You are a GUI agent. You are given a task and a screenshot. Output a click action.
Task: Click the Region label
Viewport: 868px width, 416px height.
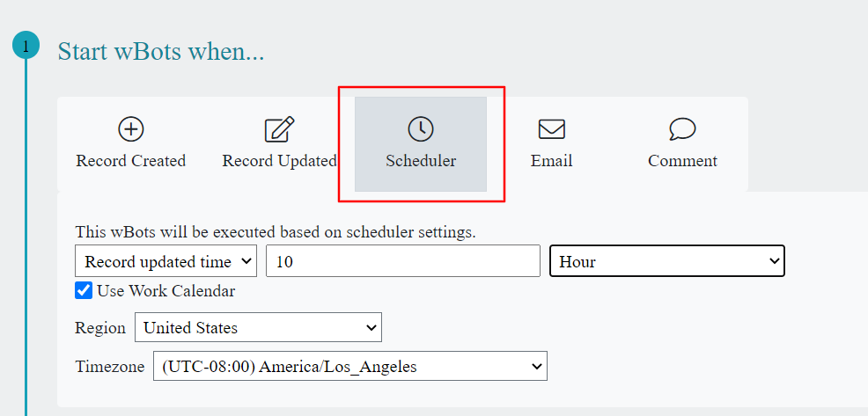(100, 328)
